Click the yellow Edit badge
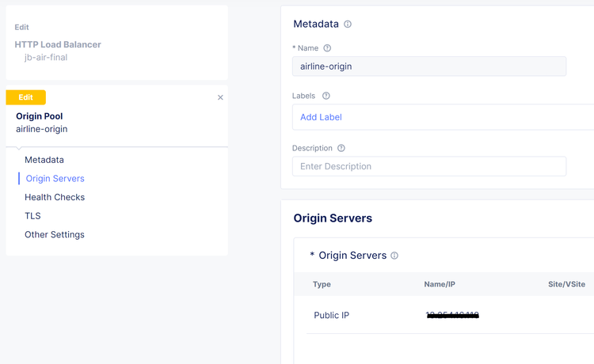The image size is (594, 364). [26, 97]
